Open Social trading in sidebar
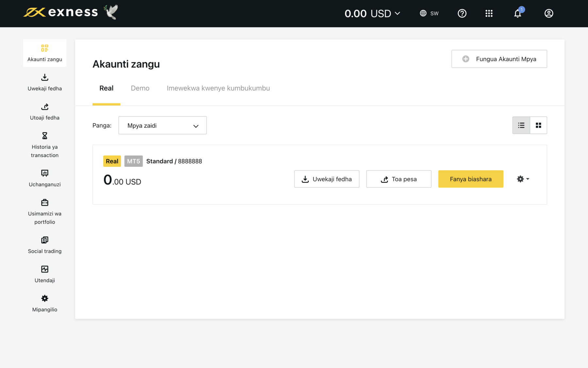This screenshot has width=588, height=368. (45, 245)
